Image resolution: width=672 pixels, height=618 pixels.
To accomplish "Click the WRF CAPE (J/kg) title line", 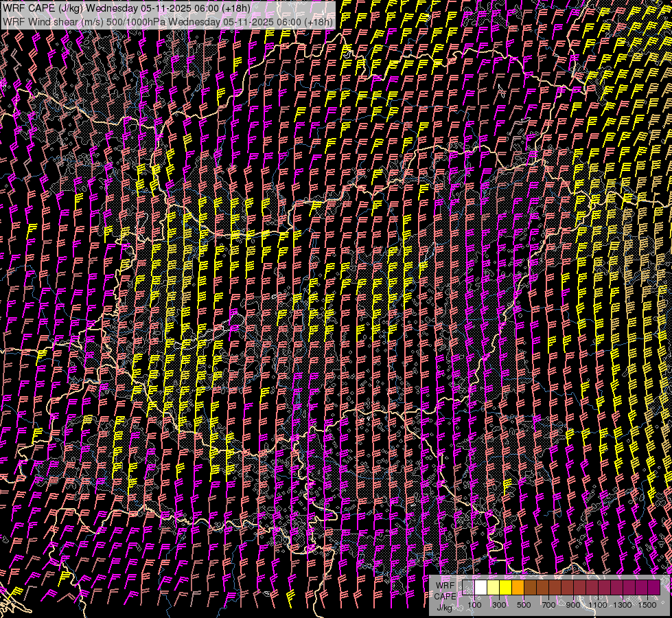I will point(126,8).
